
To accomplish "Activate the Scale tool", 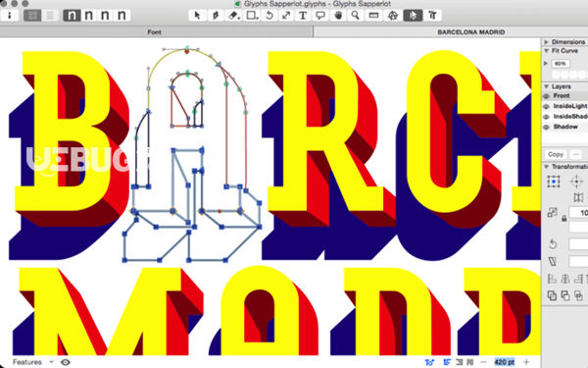I will (x=286, y=16).
